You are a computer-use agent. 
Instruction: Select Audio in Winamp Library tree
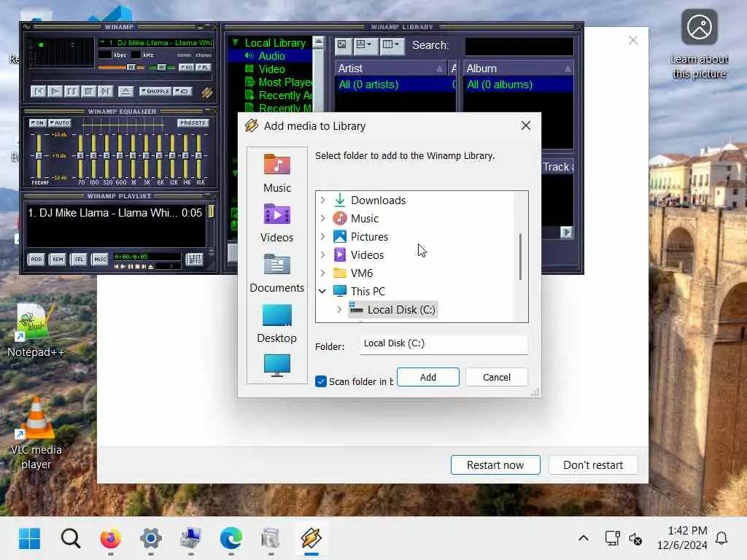pos(271,56)
